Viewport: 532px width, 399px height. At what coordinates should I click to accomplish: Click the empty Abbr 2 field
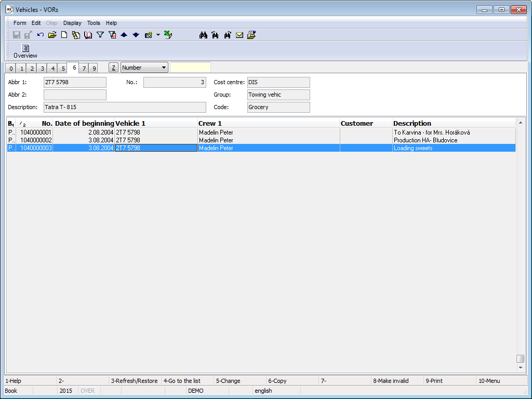pyautogui.click(x=75, y=95)
